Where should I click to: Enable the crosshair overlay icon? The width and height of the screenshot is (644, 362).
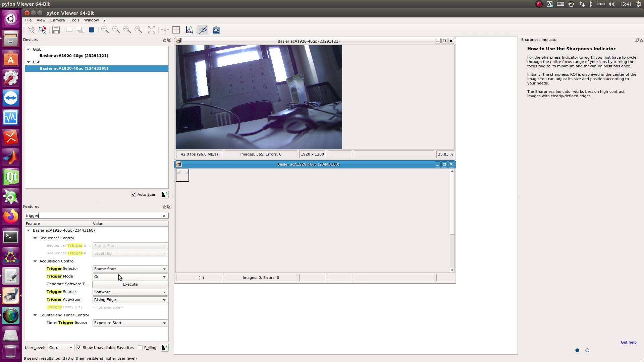tap(165, 30)
